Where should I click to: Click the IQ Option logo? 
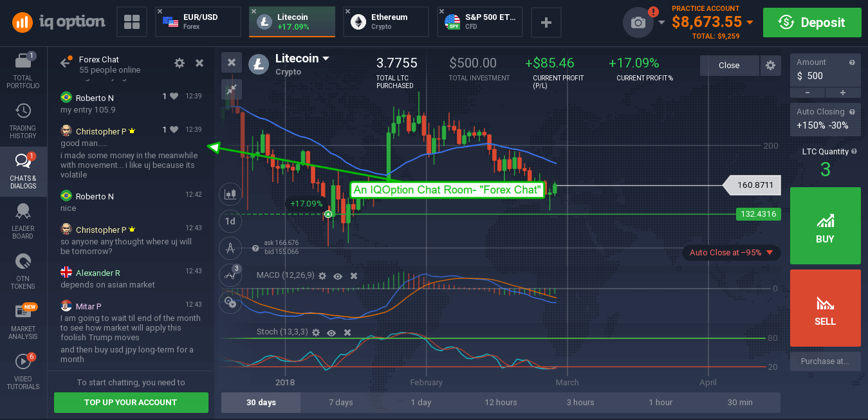point(59,23)
